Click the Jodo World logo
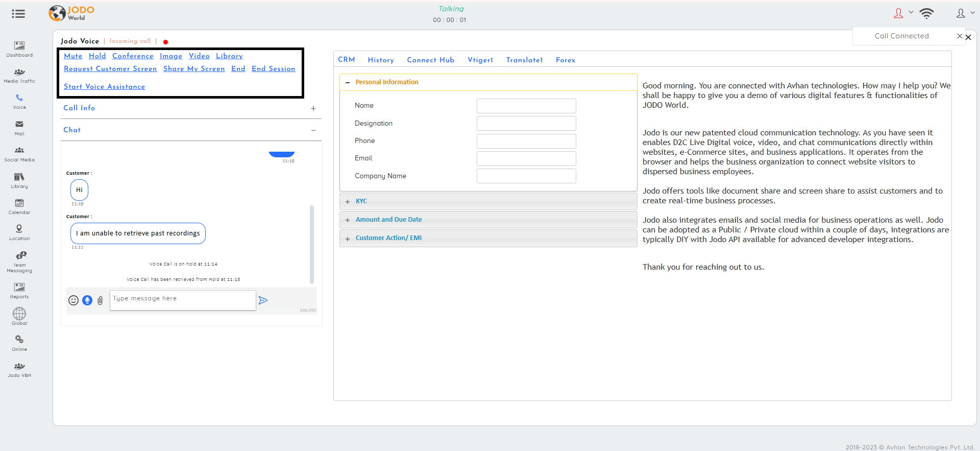 click(71, 13)
